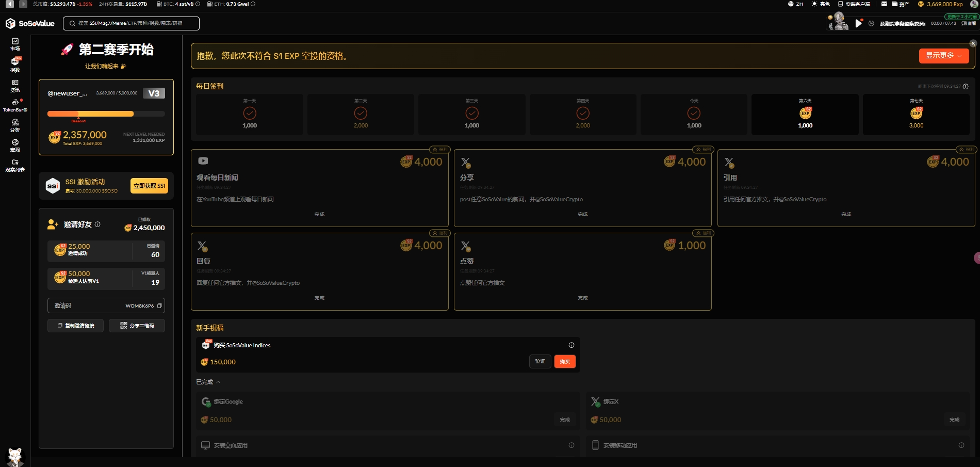
Task: Open the 宏观 (Macro) sidebar item
Action: click(x=15, y=146)
